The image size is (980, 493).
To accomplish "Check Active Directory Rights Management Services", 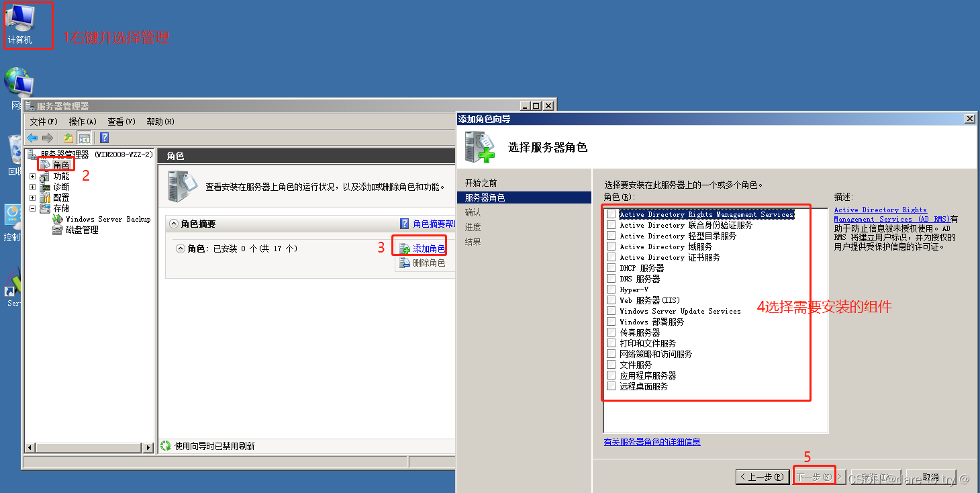I will 611,214.
